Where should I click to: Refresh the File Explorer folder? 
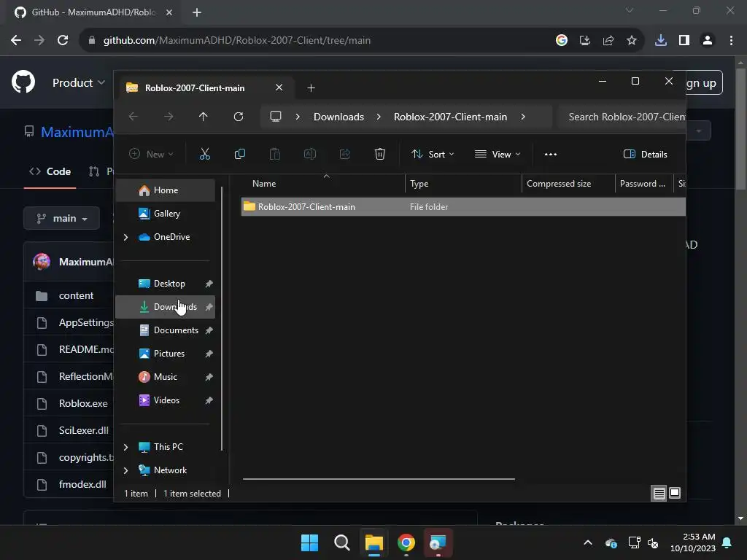(x=239, y=117)
